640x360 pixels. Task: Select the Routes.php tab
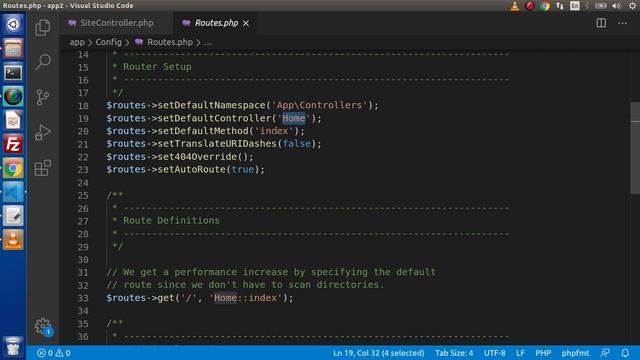tap(216, 23)
